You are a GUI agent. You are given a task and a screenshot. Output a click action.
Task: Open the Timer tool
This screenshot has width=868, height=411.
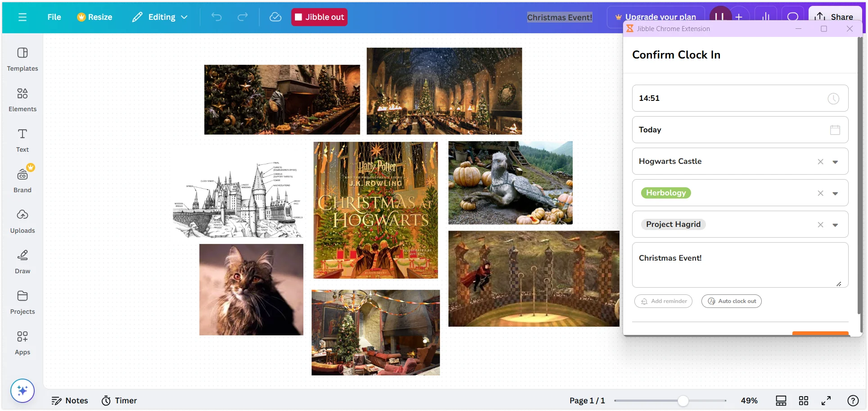[119, 401]
